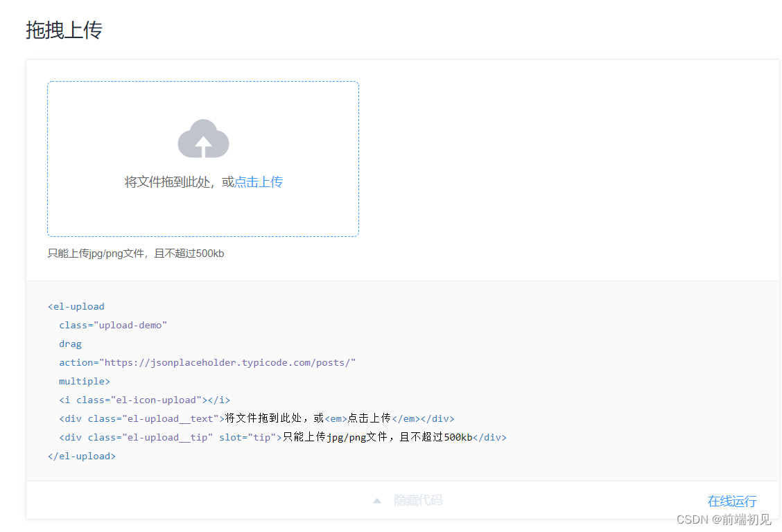Click the 拖拽上传 section heading
Viewport: 782px width, 532px height.
[64, 30]
